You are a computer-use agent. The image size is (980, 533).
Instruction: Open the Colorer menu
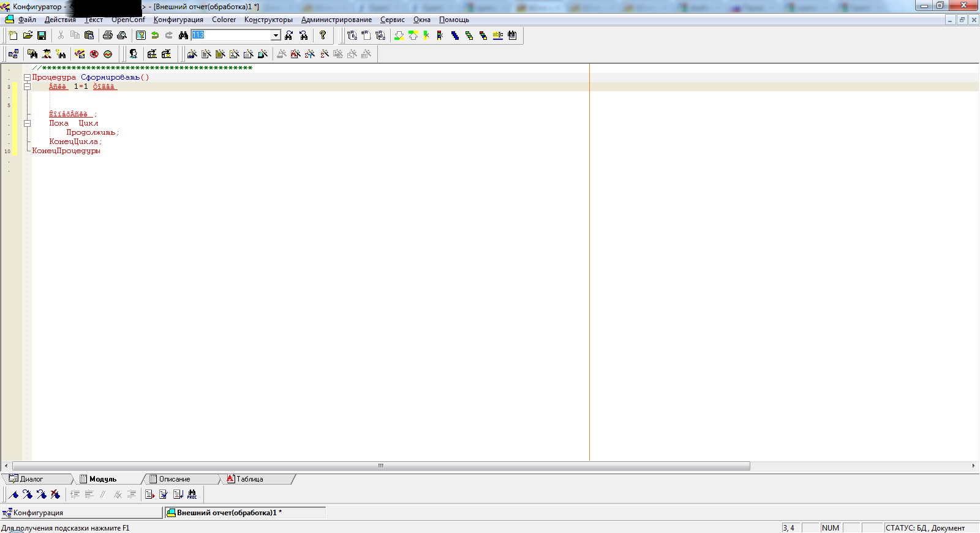(224, 20)
